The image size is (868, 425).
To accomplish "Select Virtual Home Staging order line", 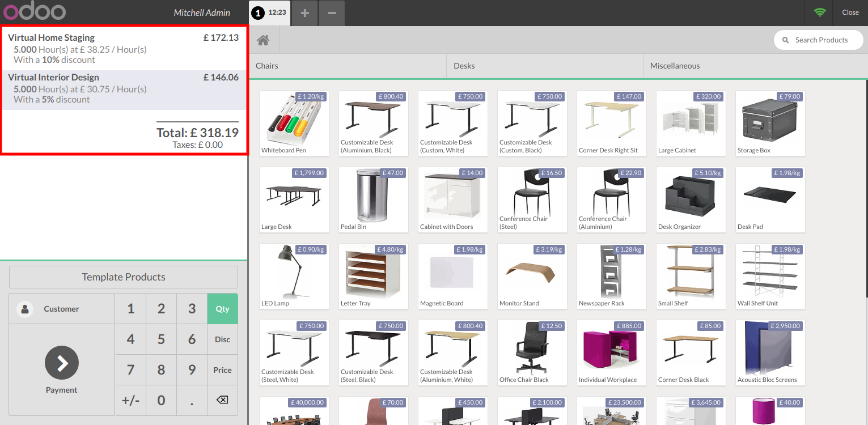I will click(x=124, y=48).
